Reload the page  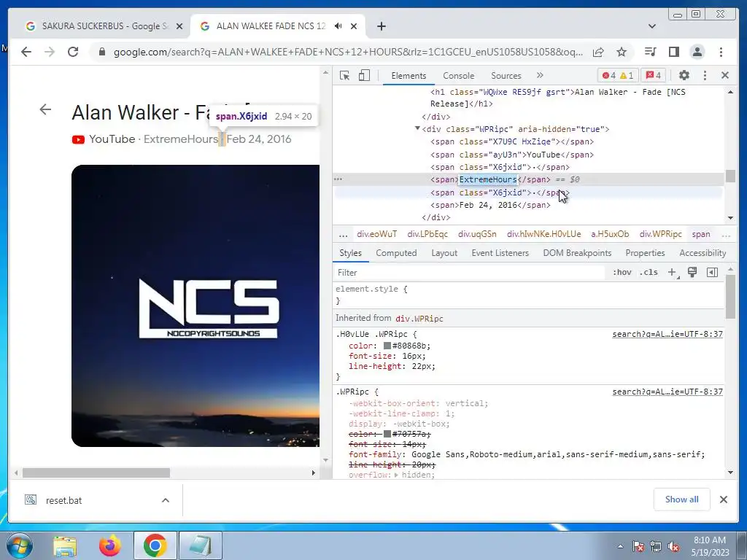pyautogui.click(x=73, y=52)
